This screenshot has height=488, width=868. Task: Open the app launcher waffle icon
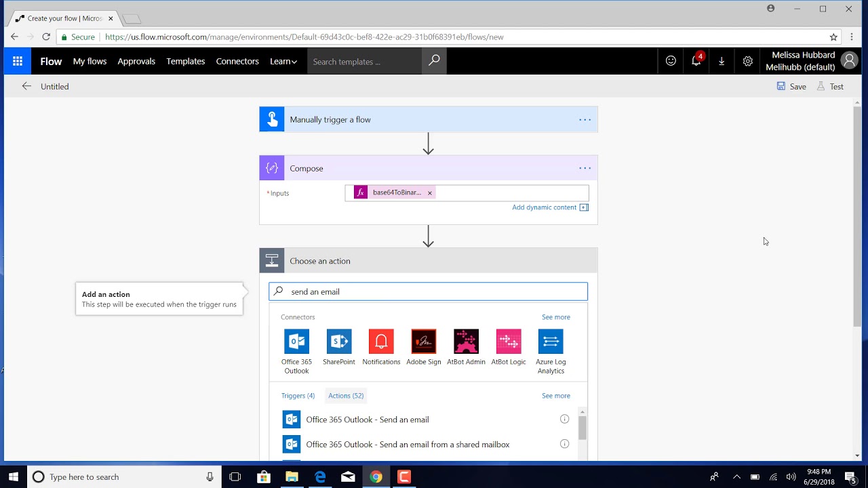pos(18,61)
